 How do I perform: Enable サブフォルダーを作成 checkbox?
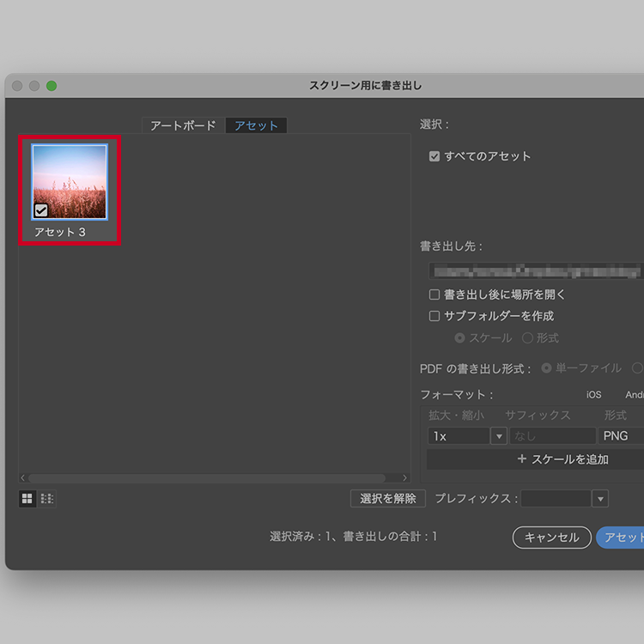click(x=434, y=316)
